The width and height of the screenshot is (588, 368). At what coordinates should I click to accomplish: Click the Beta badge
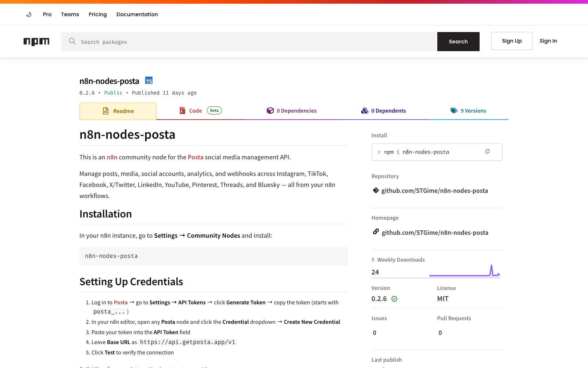tap(215, 110)
